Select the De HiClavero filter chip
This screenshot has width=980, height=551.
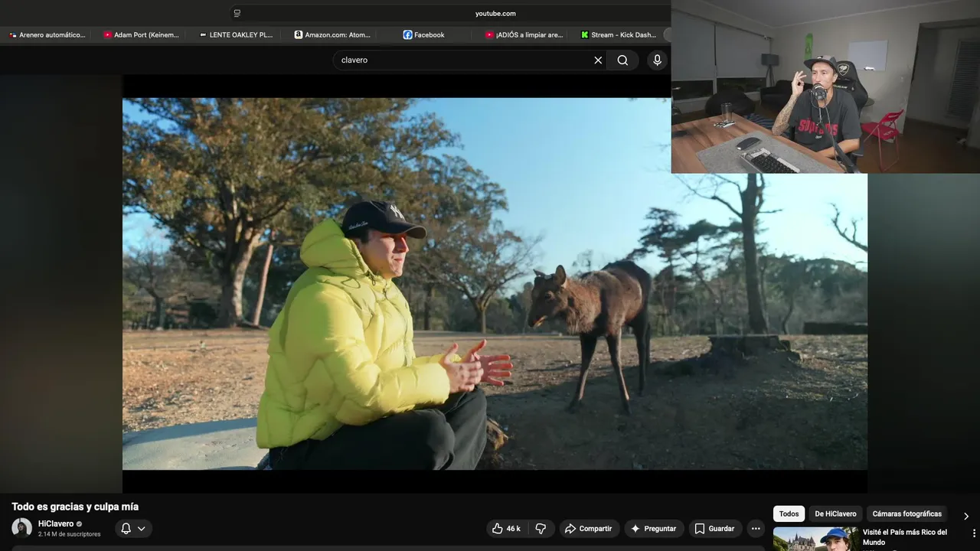click(x=835, y=514)
